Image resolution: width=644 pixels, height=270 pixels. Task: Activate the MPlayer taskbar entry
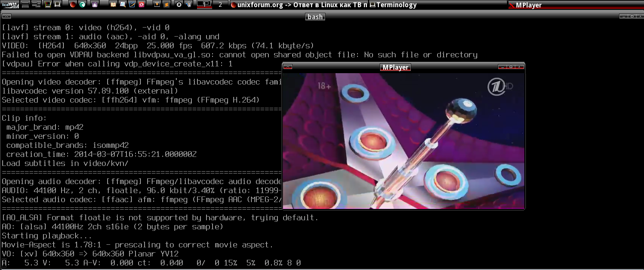[x=528, y=5]
